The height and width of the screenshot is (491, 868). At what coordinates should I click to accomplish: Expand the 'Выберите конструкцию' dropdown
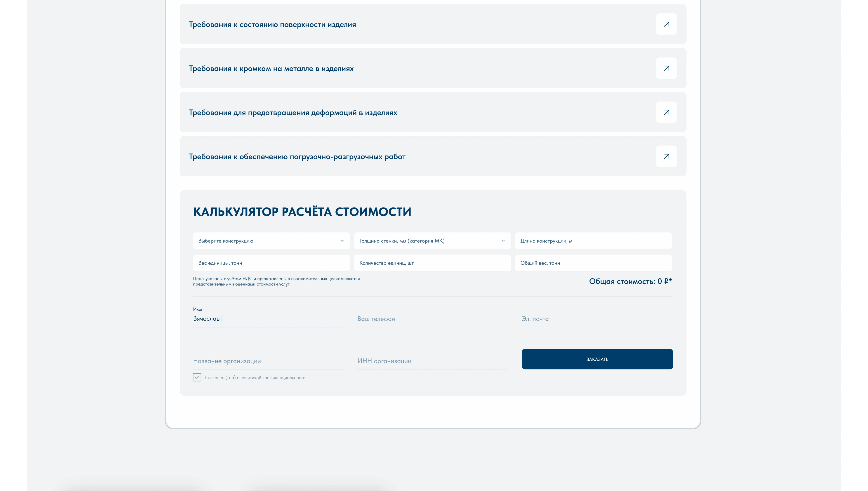coord(271,241)
